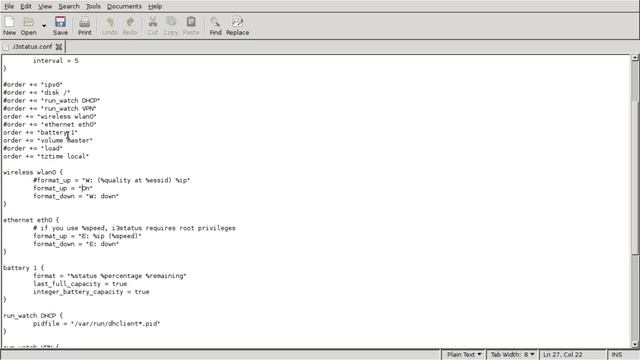Switch to the i3status.conf tab
The height and width of the screenshot is (360, 640).
point(32,47)
